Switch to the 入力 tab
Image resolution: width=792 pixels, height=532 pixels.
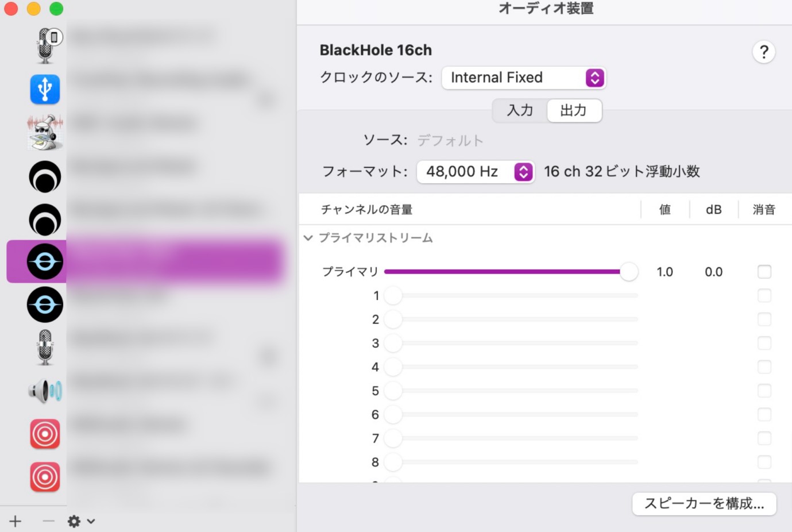[520, 110]
